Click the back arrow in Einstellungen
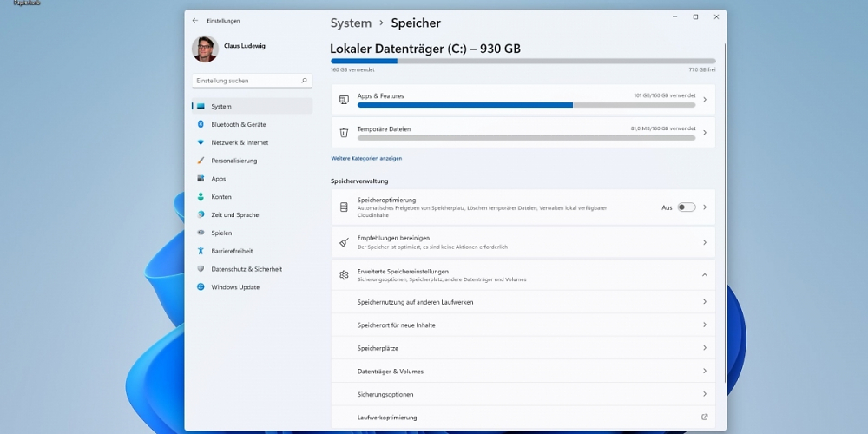The height and width of the screenshot is (434, 868). tap(194, 21)
